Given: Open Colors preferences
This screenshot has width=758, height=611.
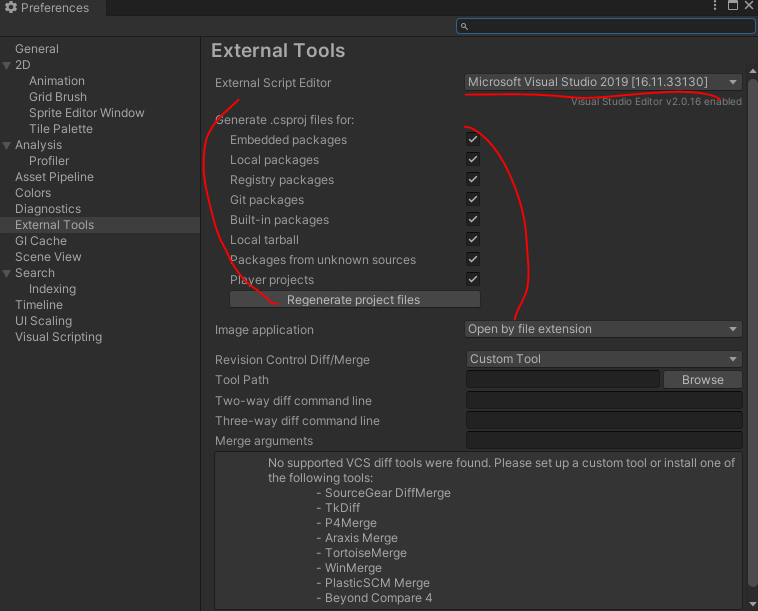Looking at the screenshot, I should [33, 193].
